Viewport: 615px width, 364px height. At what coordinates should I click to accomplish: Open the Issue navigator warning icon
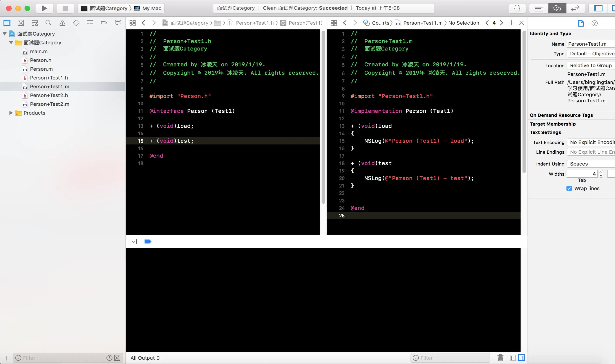coord(62,23)
